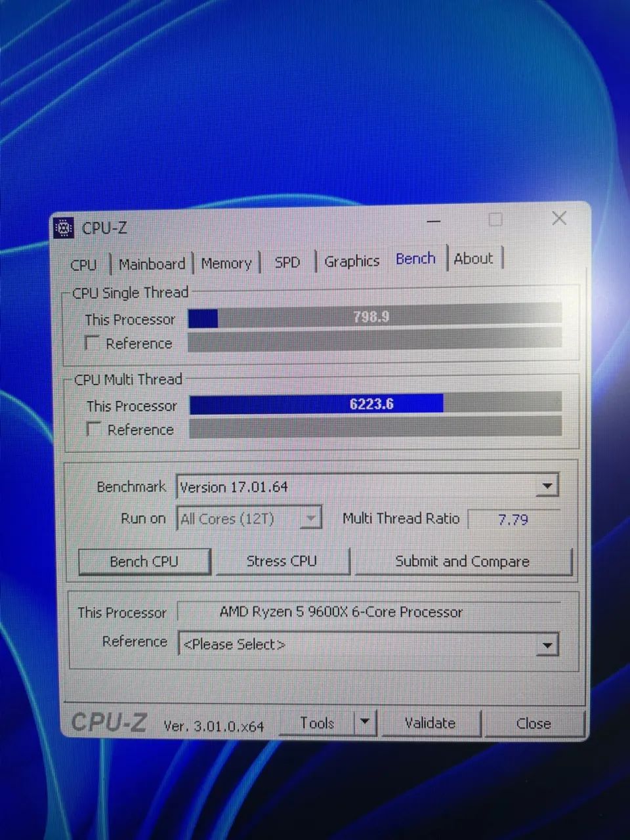Click the single thread Reference empty bar

tap(375, 341)
